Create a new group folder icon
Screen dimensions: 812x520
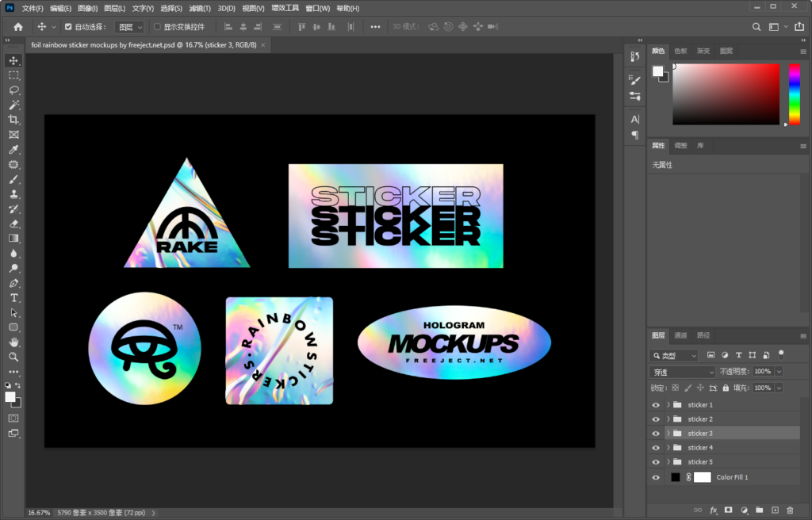(x=759, y=510)
